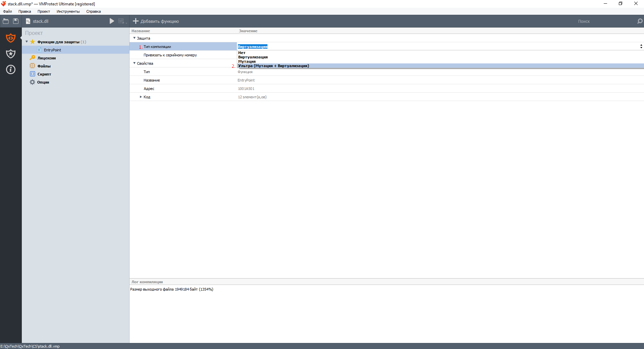
Task: Click the search magnifier icon
Action: [x=640, y=21]
